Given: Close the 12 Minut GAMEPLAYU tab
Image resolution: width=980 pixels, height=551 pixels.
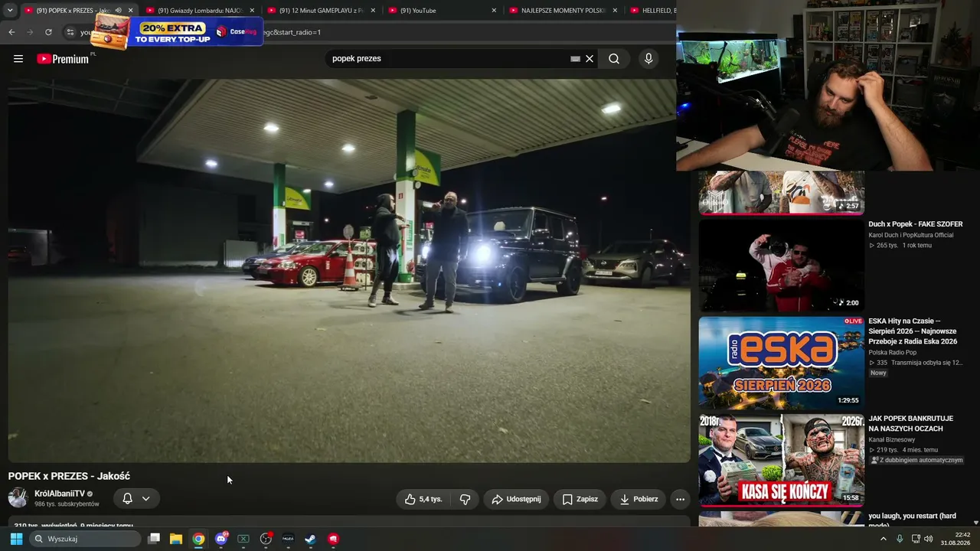Looking at the screenshot, I should coord(373,11).
